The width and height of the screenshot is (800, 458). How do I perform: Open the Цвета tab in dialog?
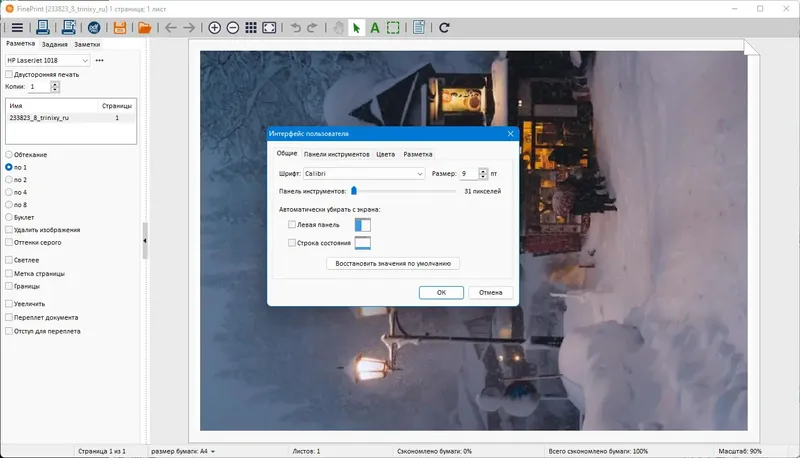pyautogui.click(x=386, y=154)
